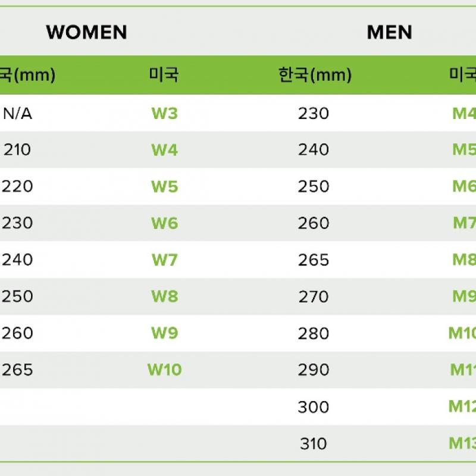Viewport: 476px width, 476px height.
Task: Pick the W6 size label
Action: (164, 223)
